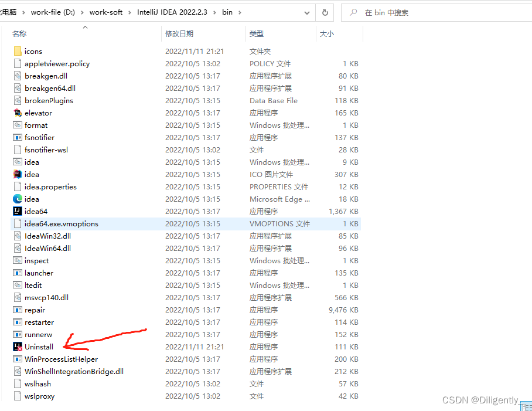Click the Data Base File type cell
This screenshot has width=532, height=411.
[x=274, y=100]
